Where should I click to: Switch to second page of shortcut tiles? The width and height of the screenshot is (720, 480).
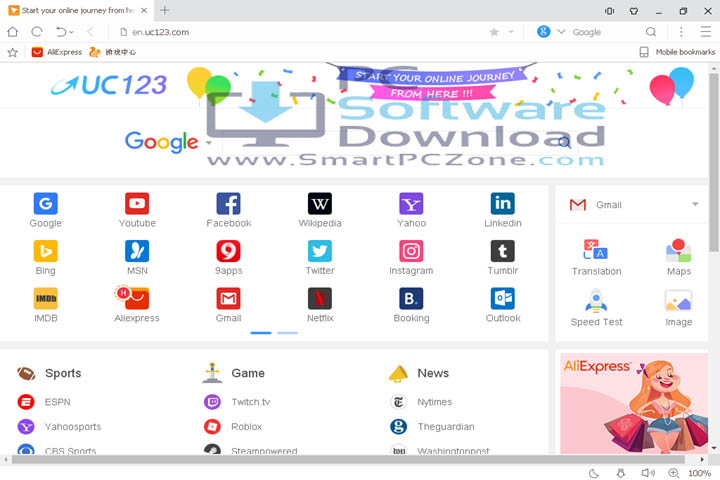point(287,333)
